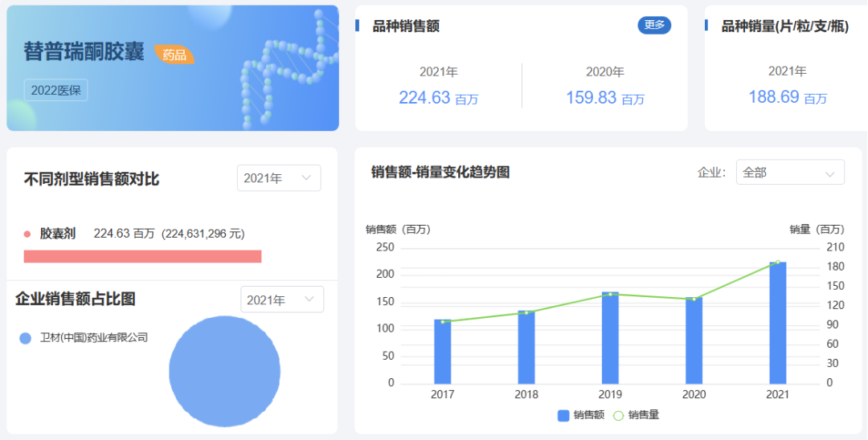Click the 2017 bar in trend chart

click(x=442, y=352)
